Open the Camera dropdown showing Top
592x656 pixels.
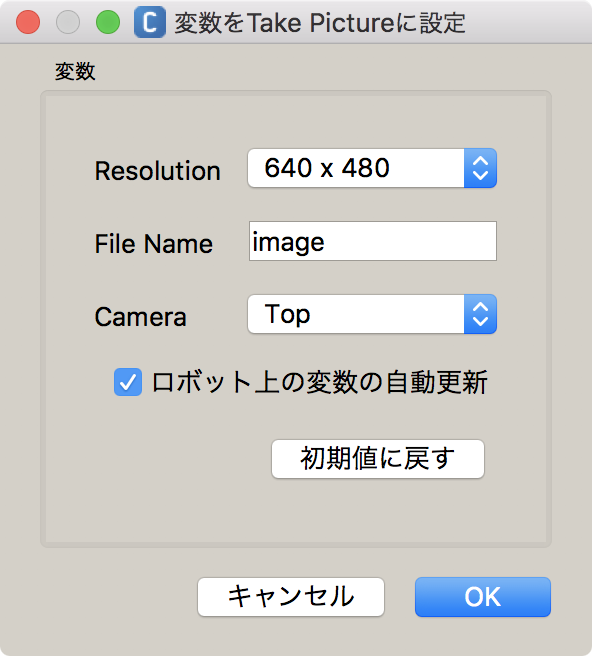coord(372,314)
